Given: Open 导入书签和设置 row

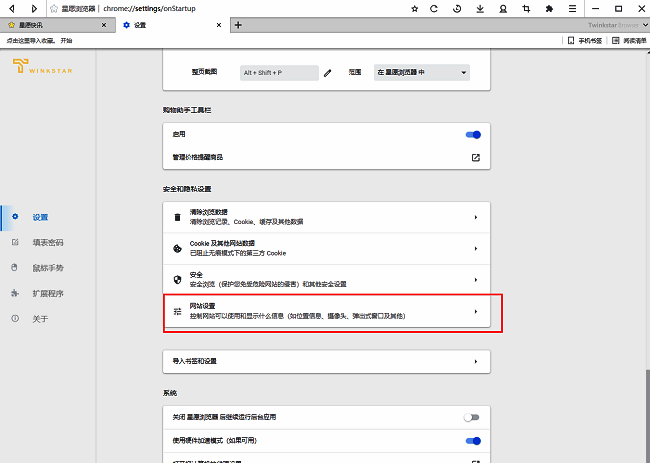Looking at the screenshot, I should click(x=326, y=361).
